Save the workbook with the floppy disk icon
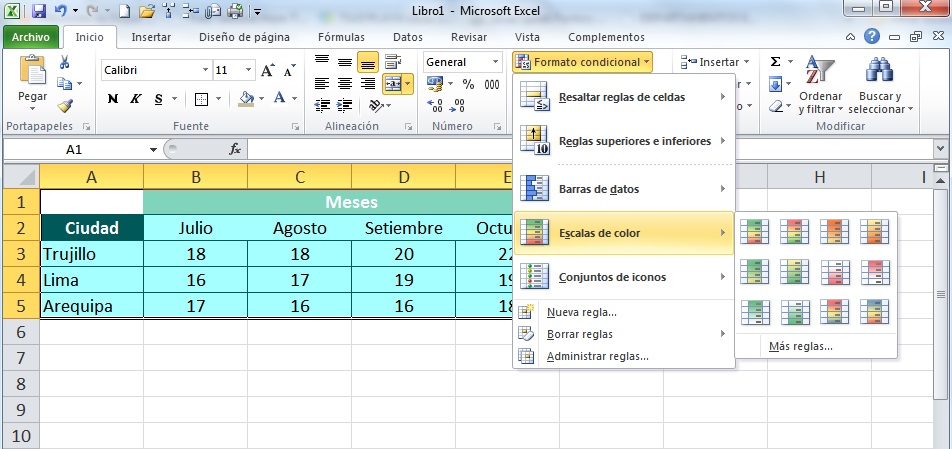Screen dimensions: 952x449 [39, 12]
